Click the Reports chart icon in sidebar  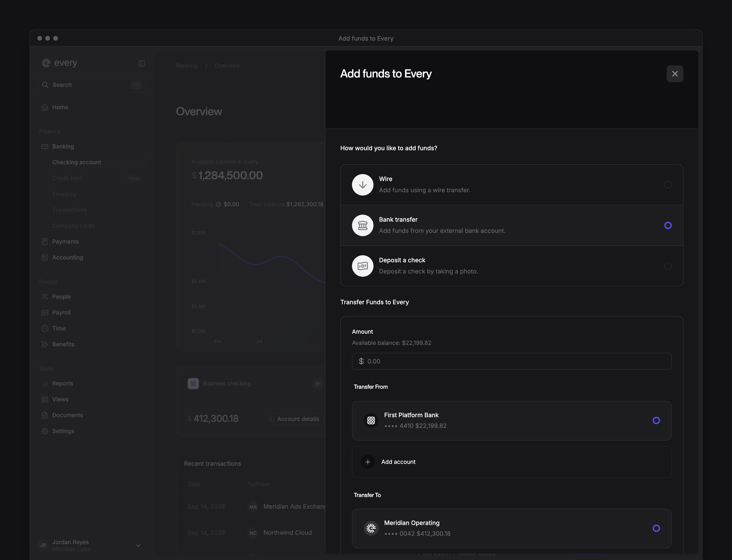pyautogui.click(x=45, y=383)
